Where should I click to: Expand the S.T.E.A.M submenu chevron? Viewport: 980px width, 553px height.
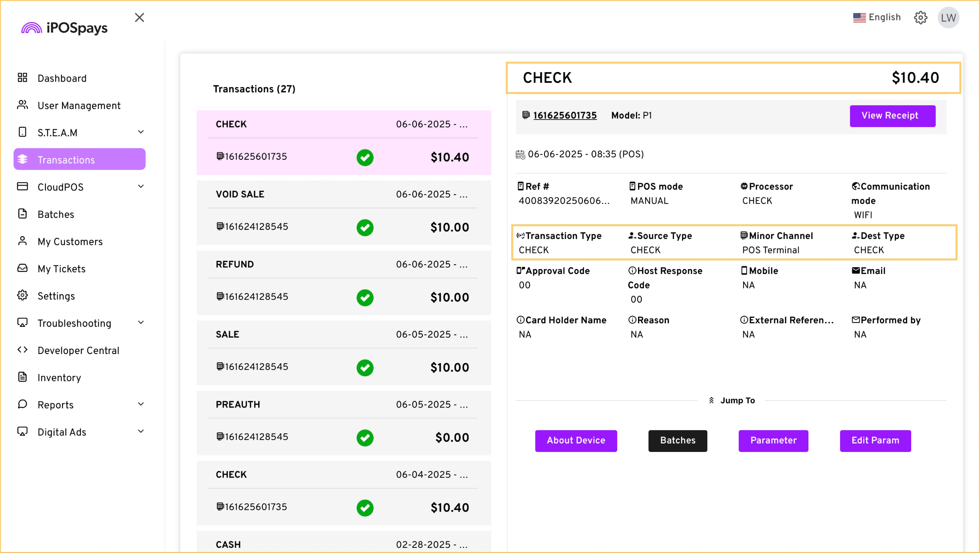pyautogui.click(x=141, y=132)
